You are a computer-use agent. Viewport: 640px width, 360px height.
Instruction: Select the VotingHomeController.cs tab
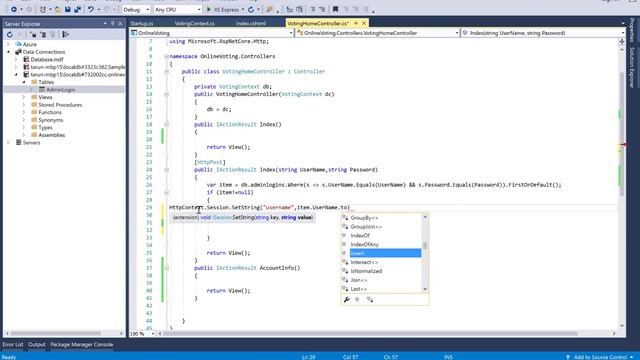point(318,23)
